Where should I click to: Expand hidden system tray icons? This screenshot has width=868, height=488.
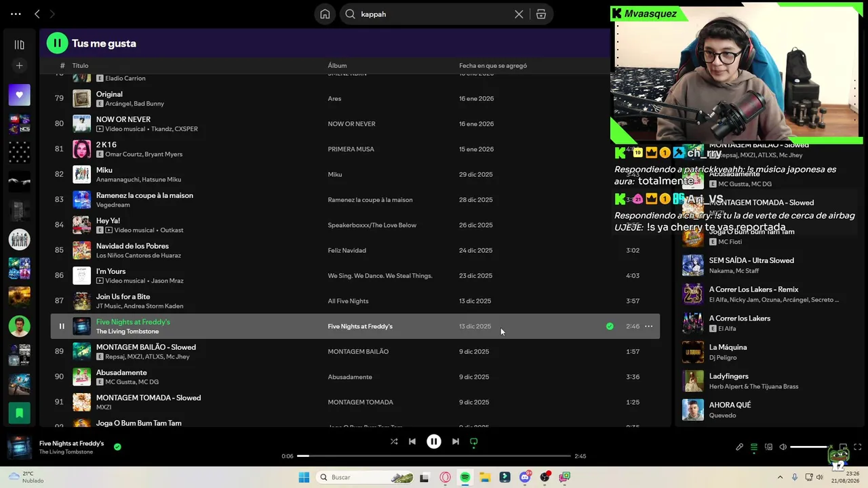[780, 477]
